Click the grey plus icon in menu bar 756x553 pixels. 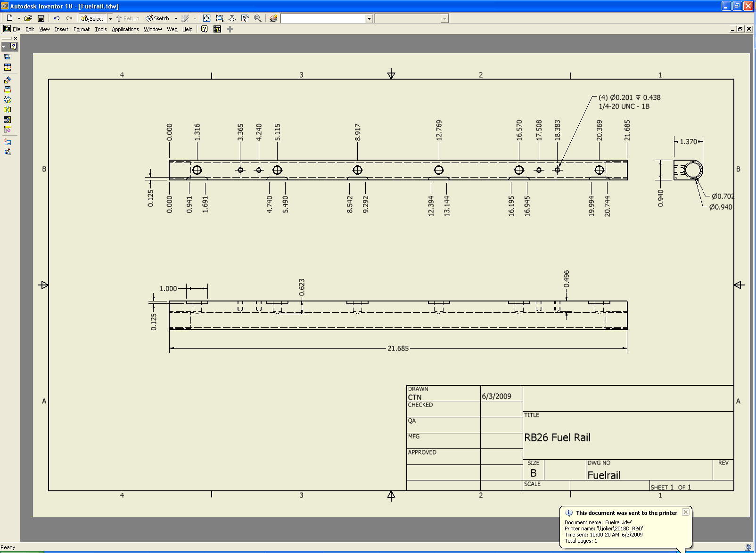click(x=230, y=29)
